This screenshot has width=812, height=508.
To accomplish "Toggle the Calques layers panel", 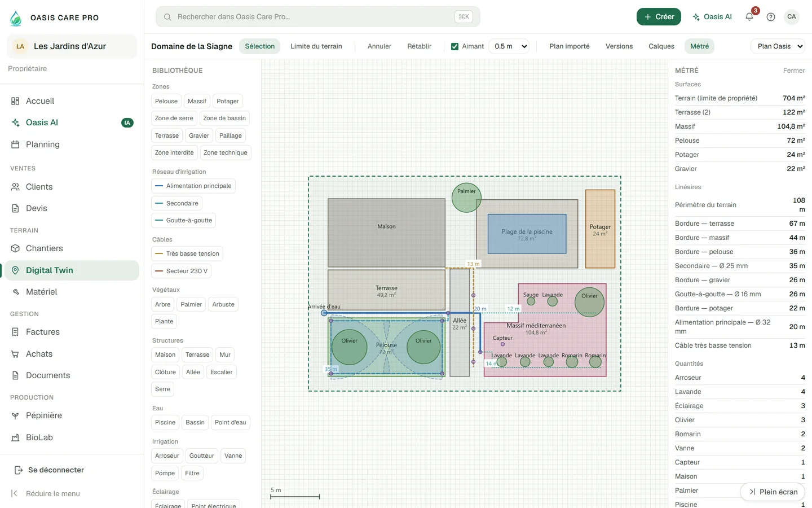I will pyautogui.click(x=661, y=46).
